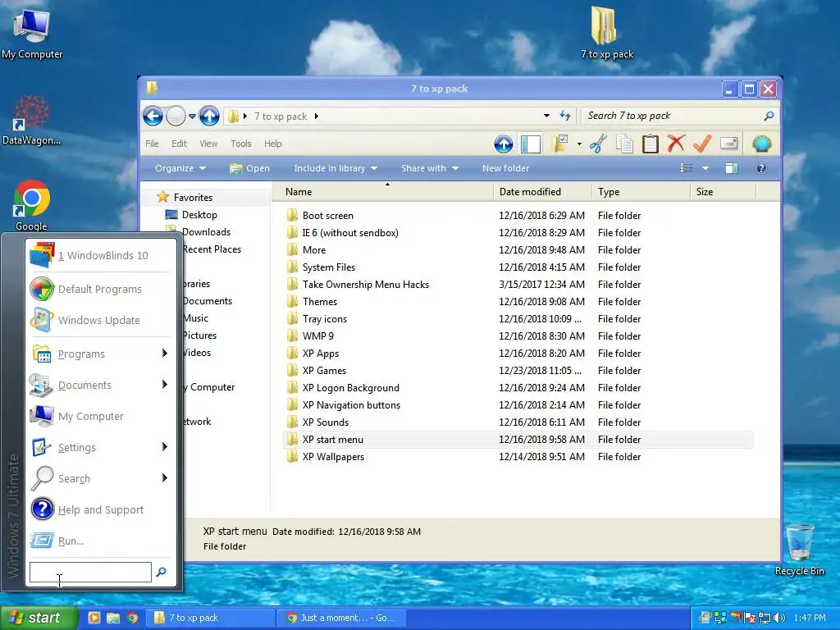Select the Boot screen folder
The width and height of the screenshot is (840, 630).
(x=327, y=216)
